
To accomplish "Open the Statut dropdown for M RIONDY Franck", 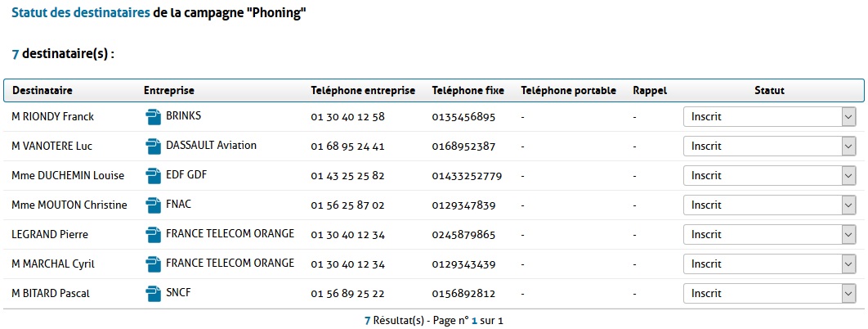I will (769, 117).
